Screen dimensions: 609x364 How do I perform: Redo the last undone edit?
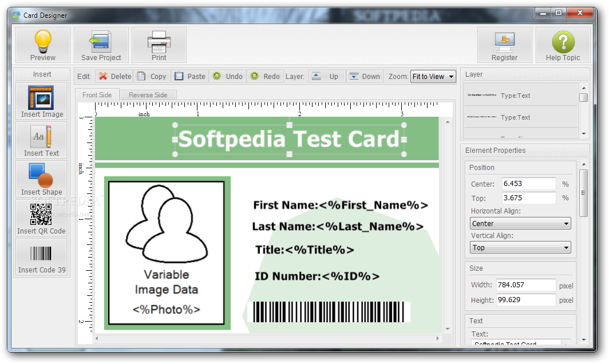click(x=265, y=76)
